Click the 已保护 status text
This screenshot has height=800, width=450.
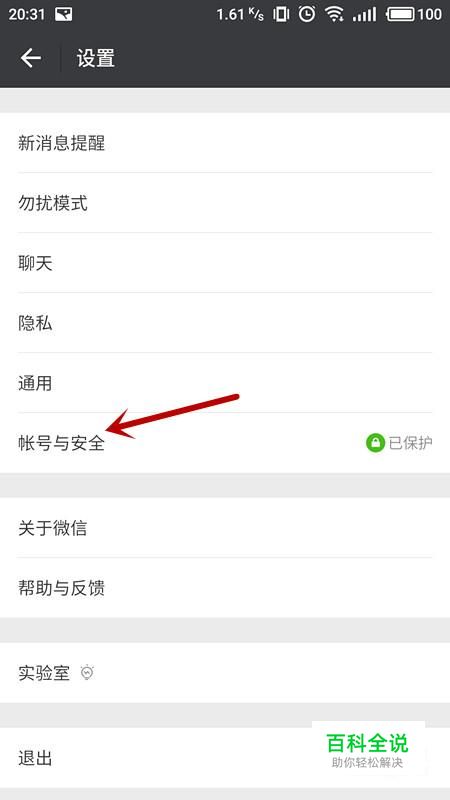410,443
